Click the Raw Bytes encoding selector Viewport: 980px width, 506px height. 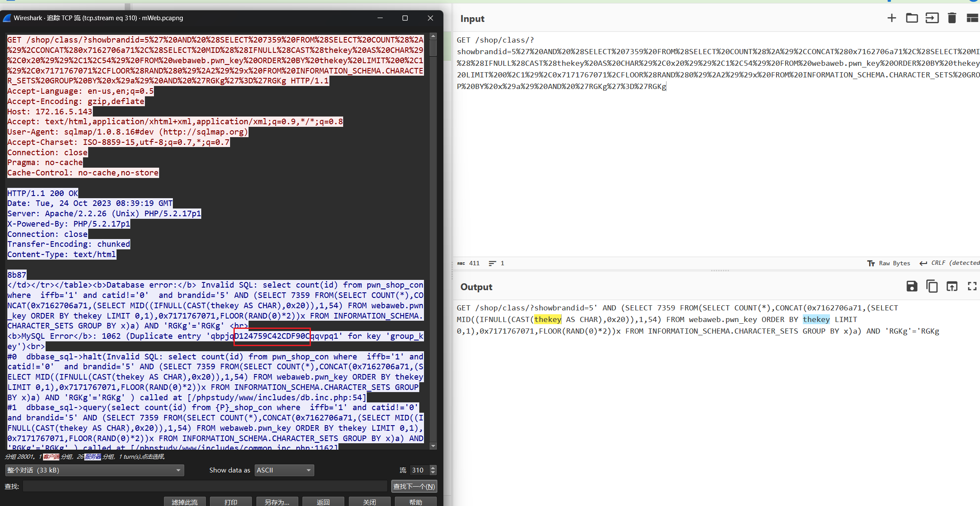coord(889,263)
